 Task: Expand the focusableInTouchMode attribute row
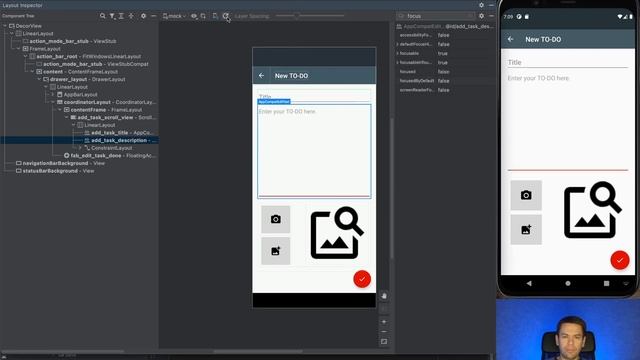[398, 62]
